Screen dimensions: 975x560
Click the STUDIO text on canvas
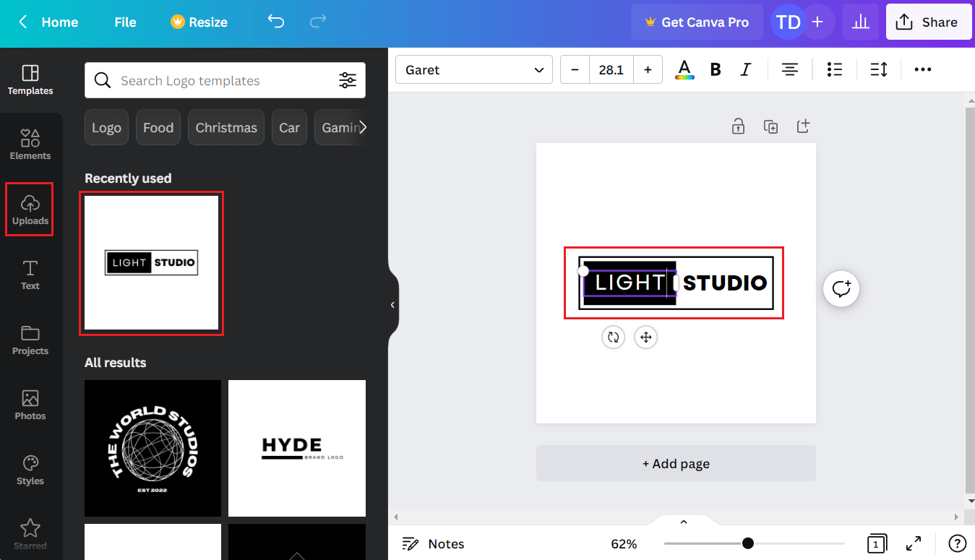pyautogui.click(x=725, y=283)
